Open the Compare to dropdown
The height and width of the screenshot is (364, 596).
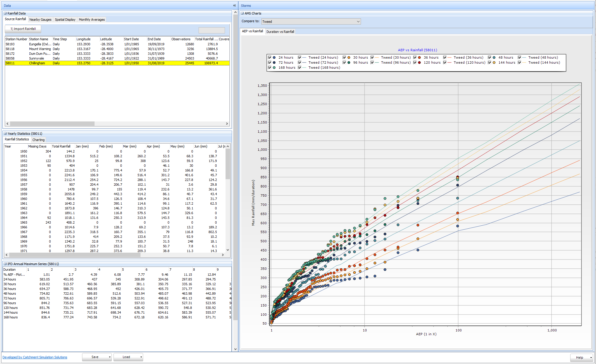point(358,22)
